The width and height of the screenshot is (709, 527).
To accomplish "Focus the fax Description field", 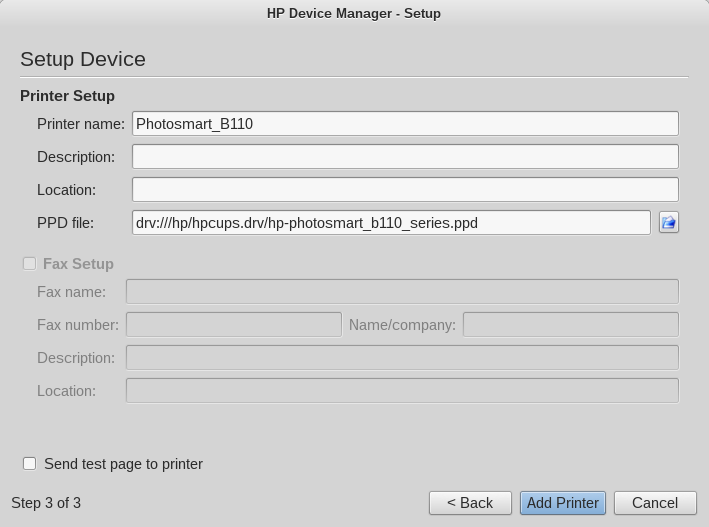I will coord(402,358).
